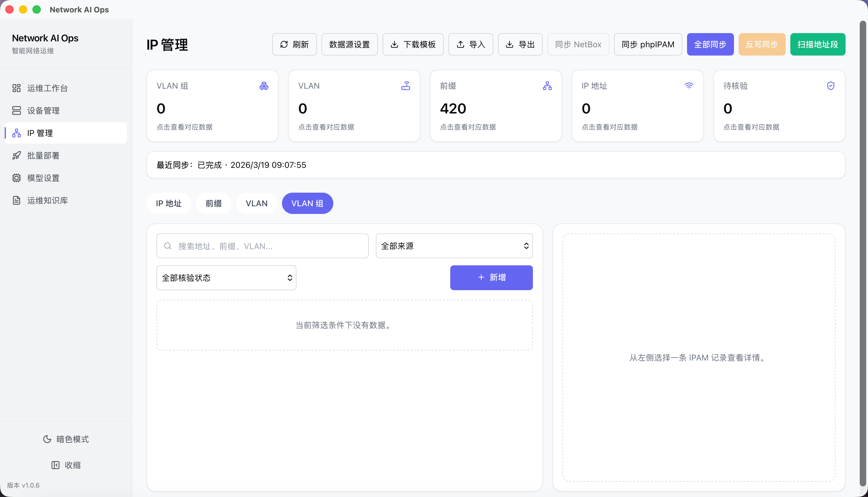This screenshot has width=868, height=497.
Task: Click the 新增 add button
Action: pyautogui.click(x=491, y=277)
